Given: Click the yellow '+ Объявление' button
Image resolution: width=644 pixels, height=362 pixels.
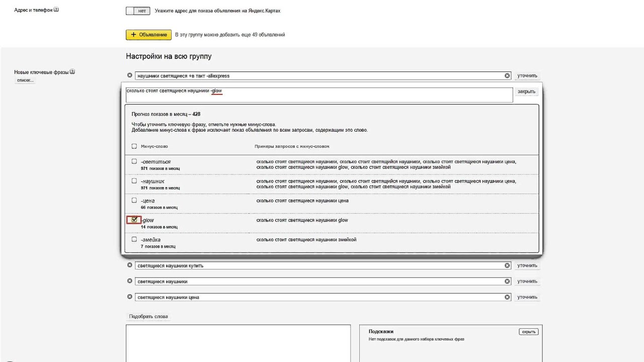Looking at the screenshot, I should 148,35.
